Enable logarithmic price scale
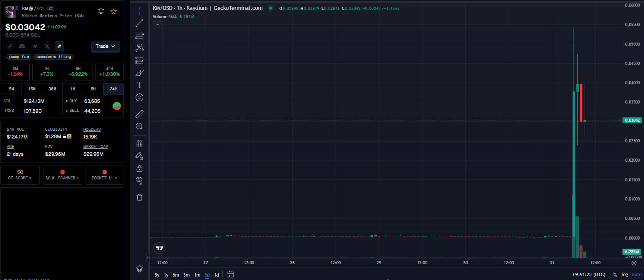Viewport: 644px width, 280px height. (625, 274)
